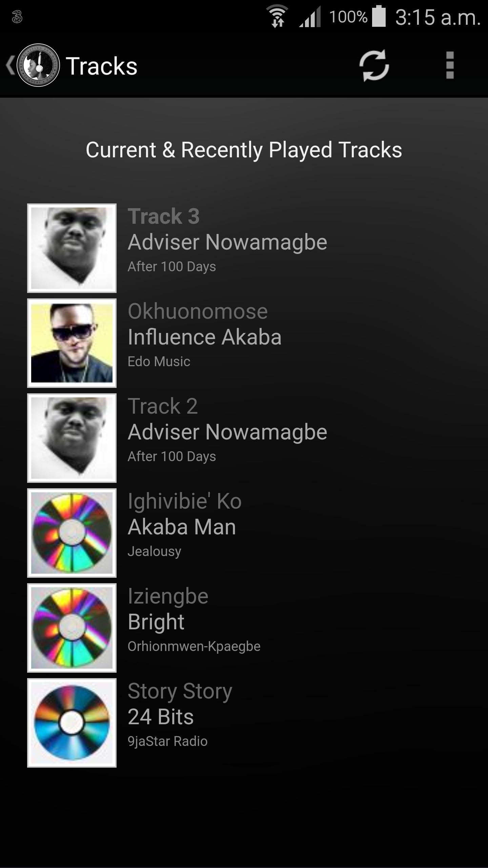Select the 9jaStar Radio album label

(x=168, y=741)
